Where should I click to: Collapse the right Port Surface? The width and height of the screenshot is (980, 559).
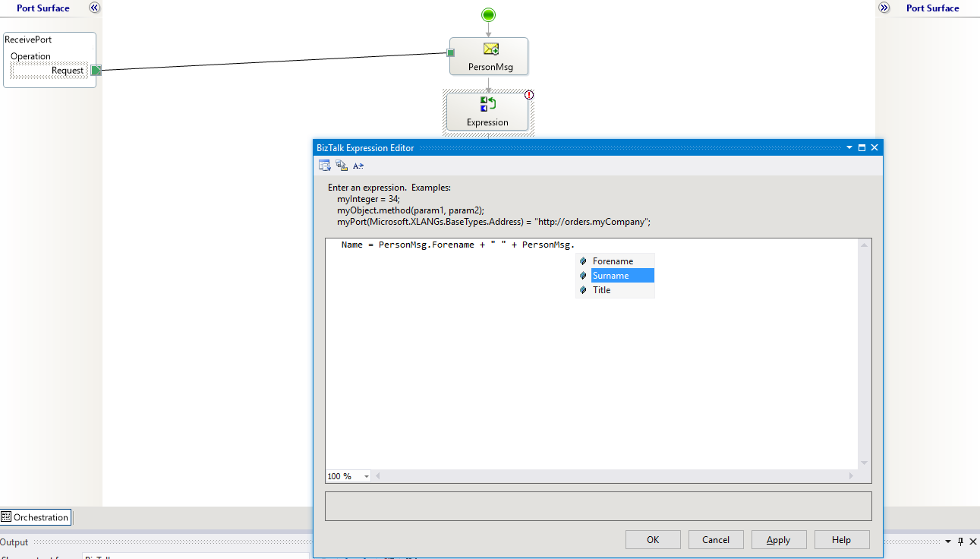tap(884, 8)
